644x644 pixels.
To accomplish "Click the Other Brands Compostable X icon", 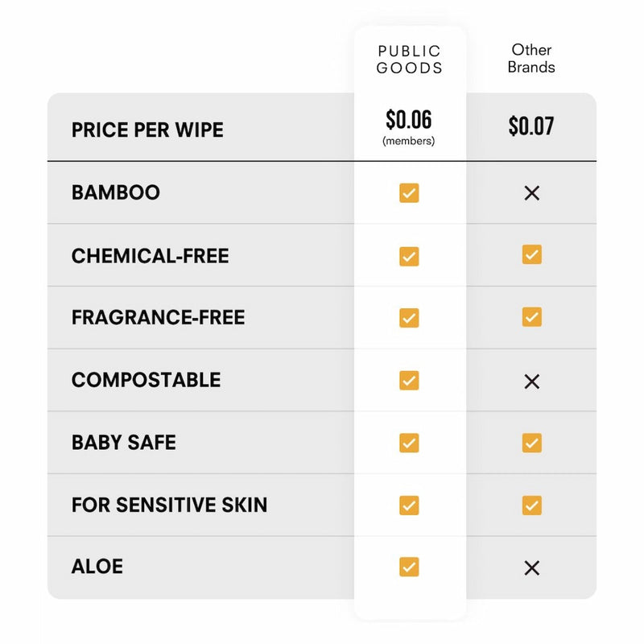I will pyautogui.click(x=531, y=381).
